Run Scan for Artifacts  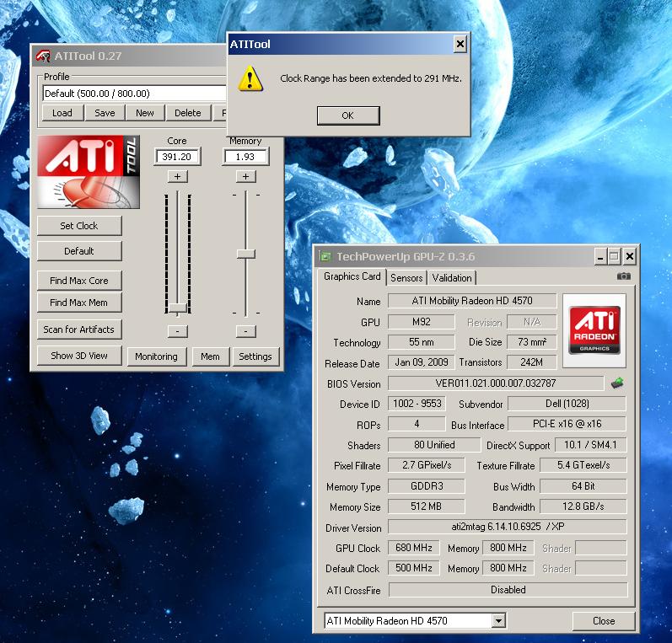click(79, 330)
